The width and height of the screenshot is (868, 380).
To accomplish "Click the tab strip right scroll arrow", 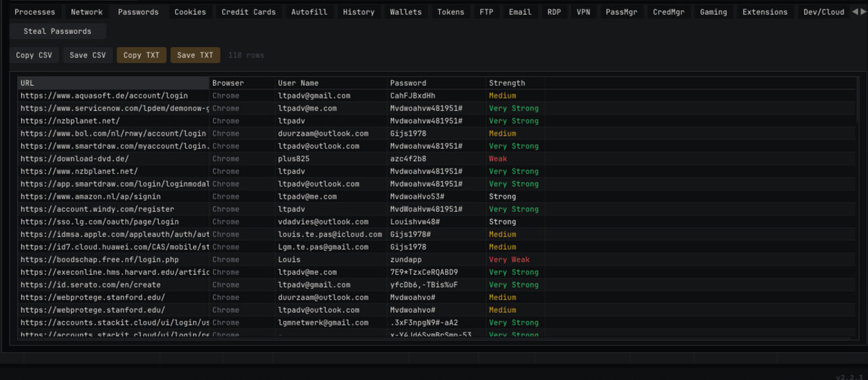I will (x=863, y=12).
